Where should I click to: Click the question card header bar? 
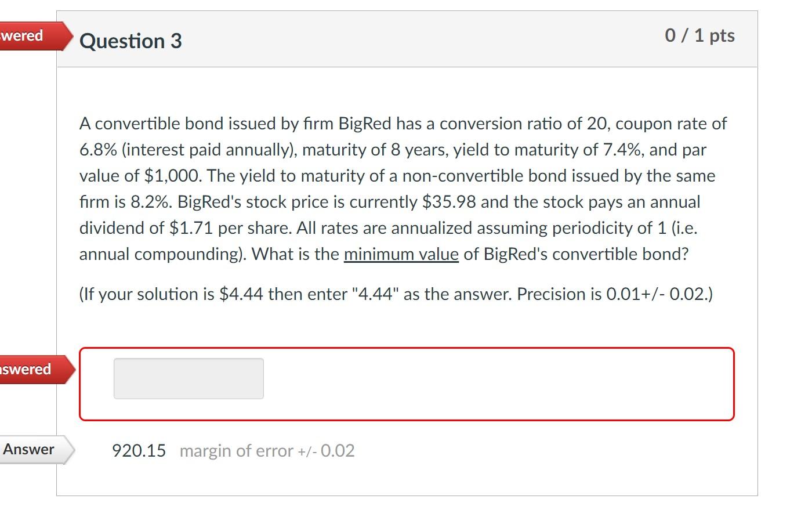click(406, 38)
